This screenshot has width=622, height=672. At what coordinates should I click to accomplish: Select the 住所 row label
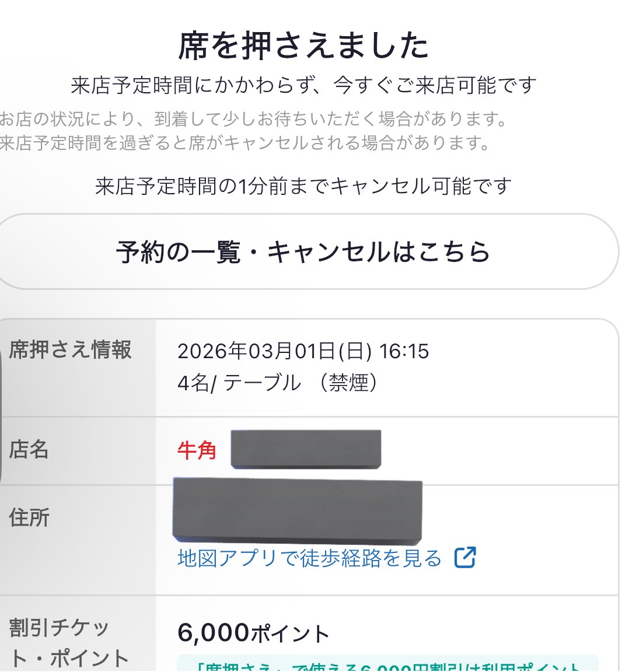point(29,517)
